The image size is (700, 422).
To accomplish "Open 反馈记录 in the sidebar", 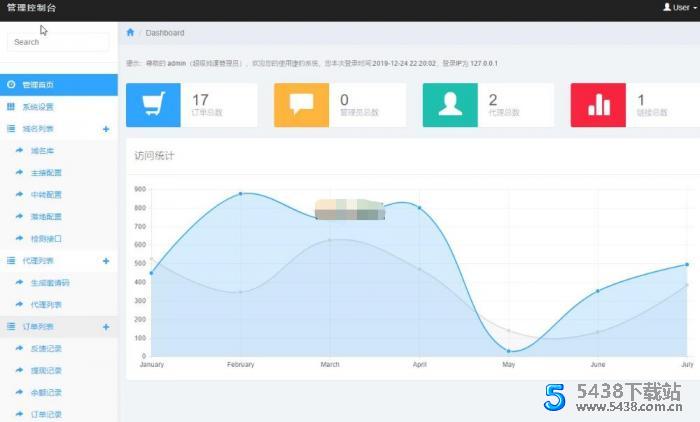I will pos(46,349).
